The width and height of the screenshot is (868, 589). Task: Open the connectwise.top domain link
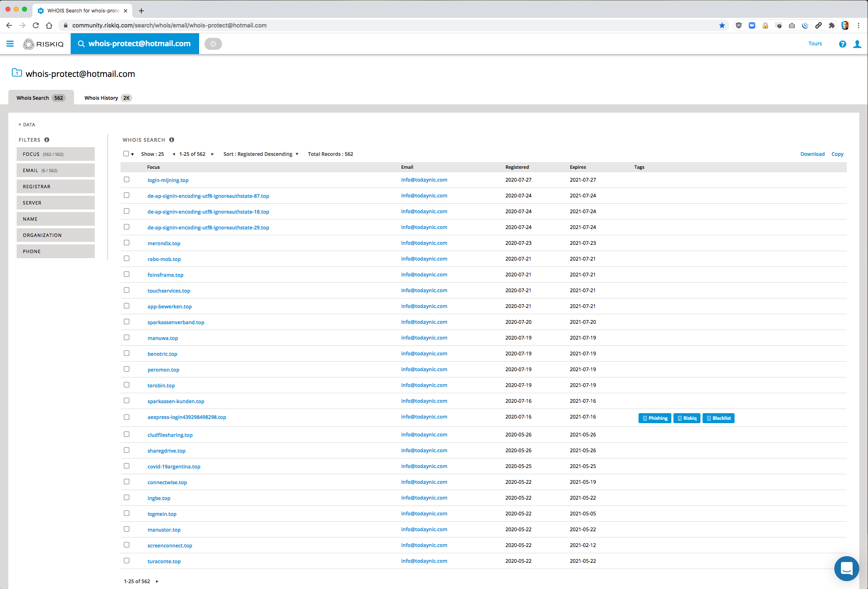click(x=167, y=483)
